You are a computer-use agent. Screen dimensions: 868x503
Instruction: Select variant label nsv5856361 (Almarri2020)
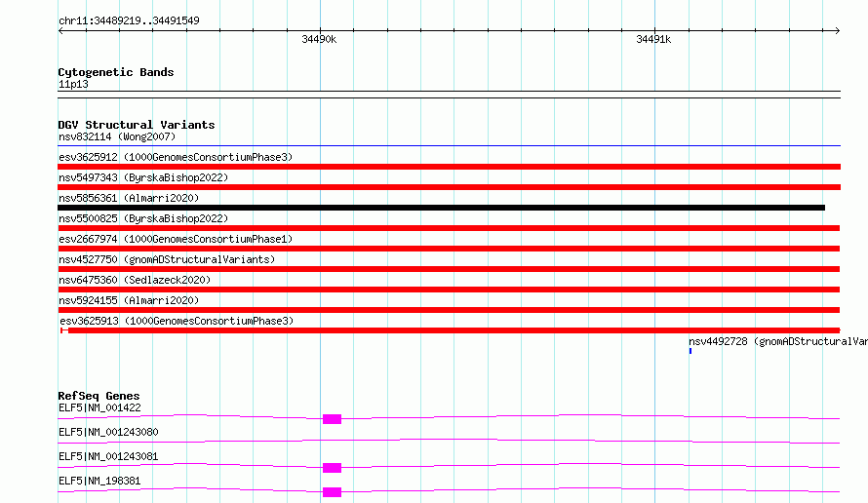[x=129, y=198]
